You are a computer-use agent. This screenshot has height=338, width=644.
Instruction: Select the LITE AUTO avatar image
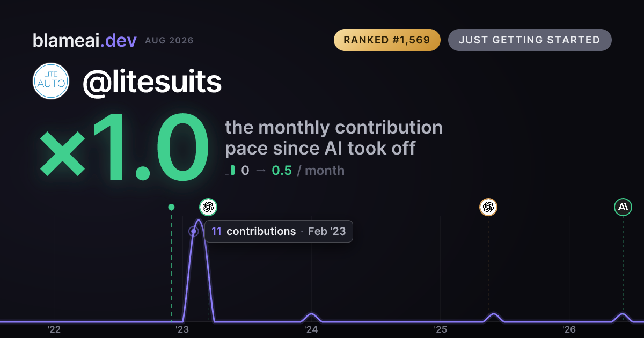51,81
